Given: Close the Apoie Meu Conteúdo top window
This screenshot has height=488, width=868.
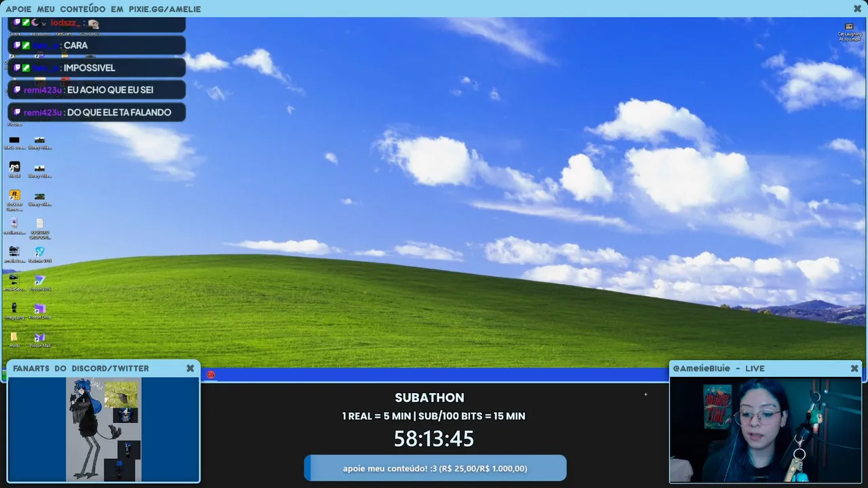Looking at the screenshot, I should [857, 9].
